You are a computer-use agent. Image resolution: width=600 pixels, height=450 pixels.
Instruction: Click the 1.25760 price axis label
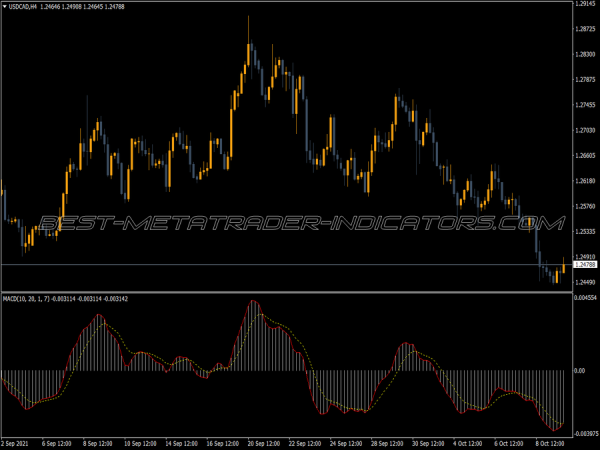pyautogui.click(x=585, y=206)
